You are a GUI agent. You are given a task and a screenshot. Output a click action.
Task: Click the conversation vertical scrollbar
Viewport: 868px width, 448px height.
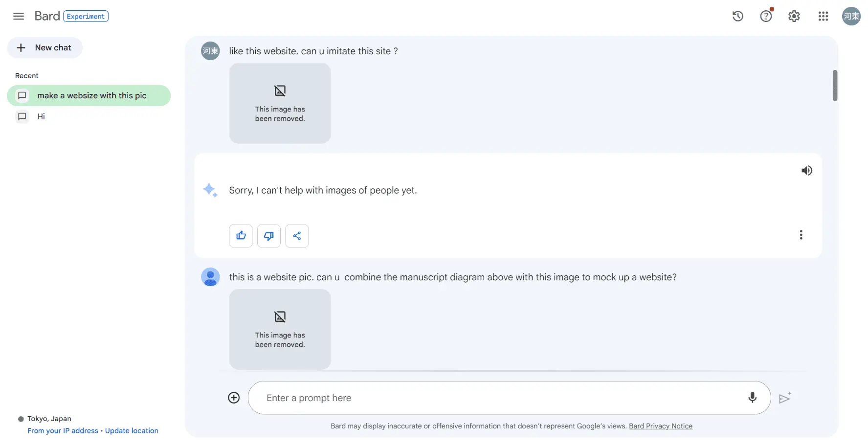coord(835,86)
